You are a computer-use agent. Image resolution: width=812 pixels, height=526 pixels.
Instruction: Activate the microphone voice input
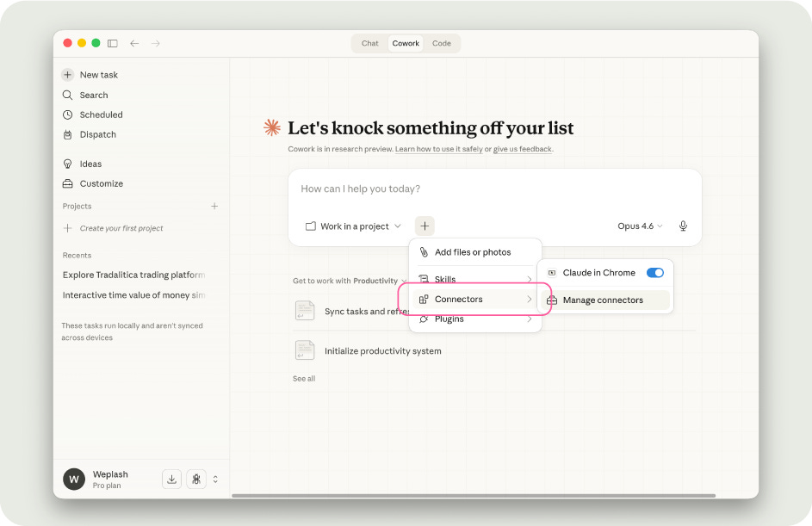[683, 226]
